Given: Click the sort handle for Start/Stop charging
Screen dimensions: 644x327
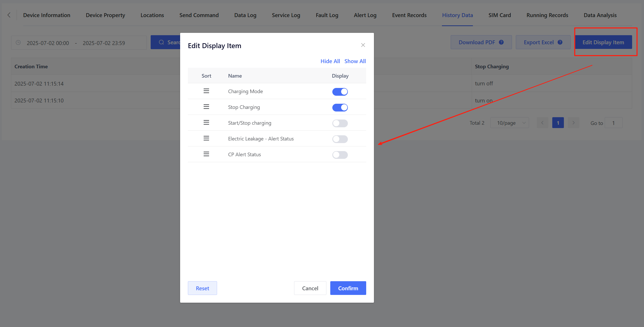Looking at the screenshot, I should click(206, 123).
